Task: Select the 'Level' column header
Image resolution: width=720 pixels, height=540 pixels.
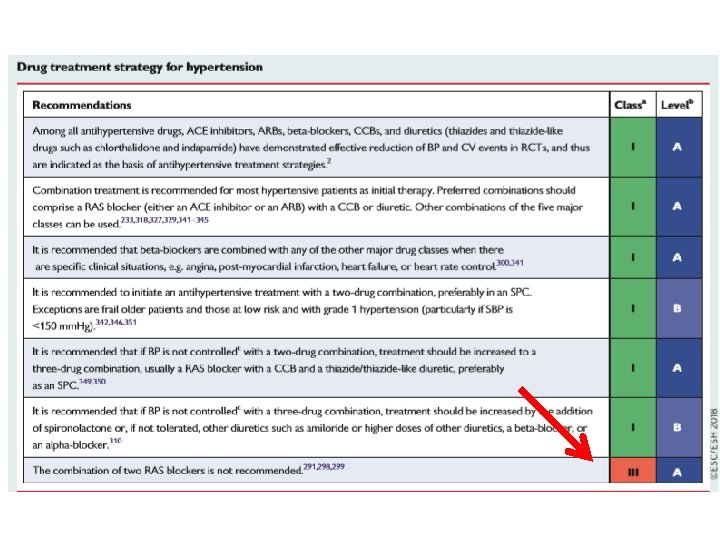Action: click(x=677, y=105)
